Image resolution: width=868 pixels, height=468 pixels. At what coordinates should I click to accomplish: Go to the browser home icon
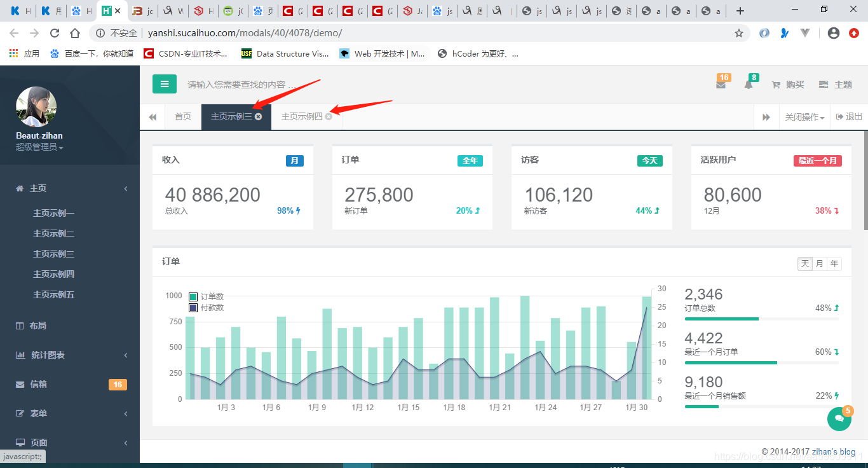tap(75, 33)
